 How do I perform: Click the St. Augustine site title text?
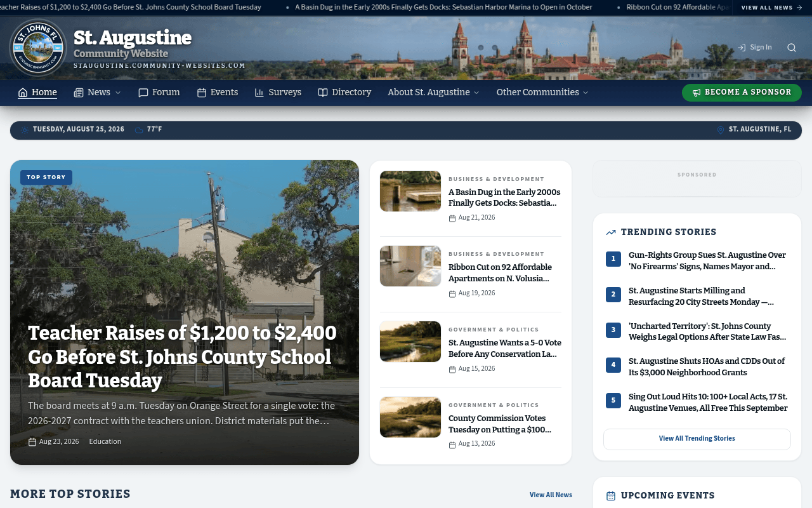click(x=133, y=37)
